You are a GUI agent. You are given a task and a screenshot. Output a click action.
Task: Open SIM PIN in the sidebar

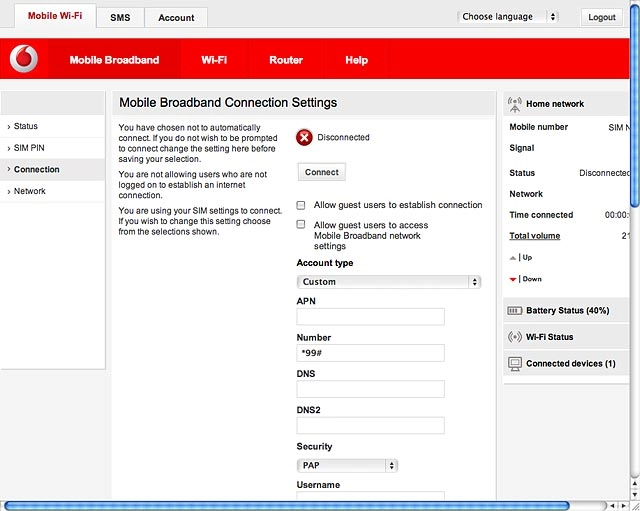click(x=52, y=148)
